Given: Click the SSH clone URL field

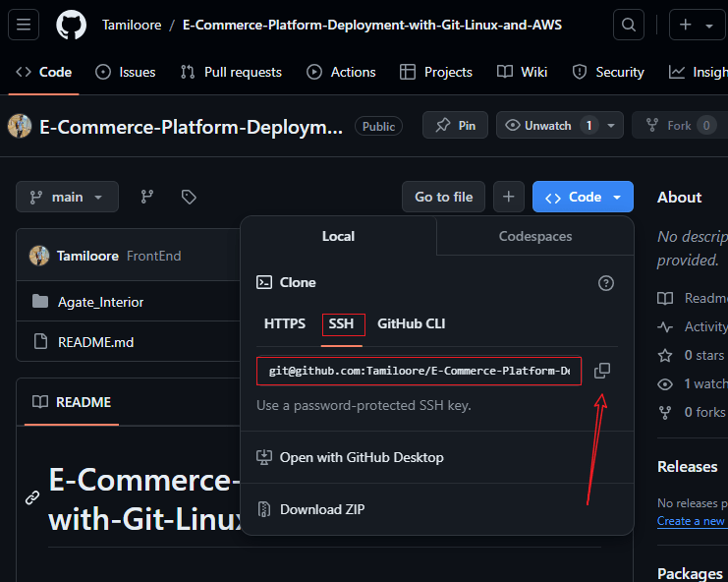Looking at the screenshot, I should (419, 372).
